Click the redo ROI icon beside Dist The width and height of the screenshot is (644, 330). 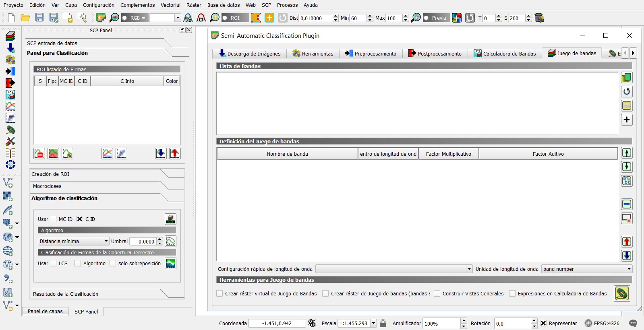click(x=283, y=18)
